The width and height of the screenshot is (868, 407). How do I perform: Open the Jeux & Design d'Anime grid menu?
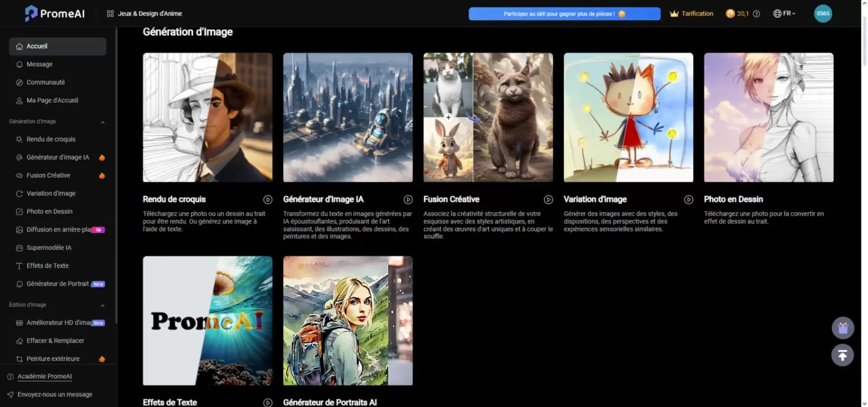(145, 14)
